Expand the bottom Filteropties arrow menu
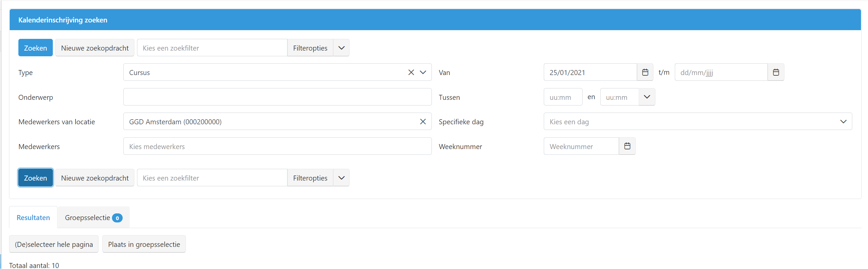The image size is (868, 269). (x=341, y=178)
